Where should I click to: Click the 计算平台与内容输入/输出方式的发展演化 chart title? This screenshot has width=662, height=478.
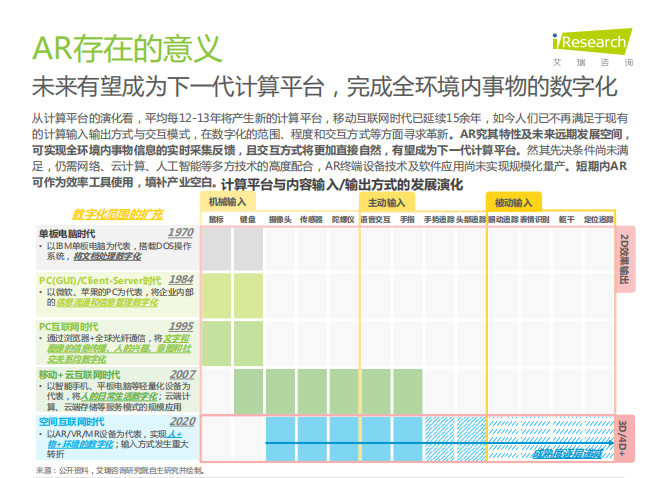tap(342, 185)
